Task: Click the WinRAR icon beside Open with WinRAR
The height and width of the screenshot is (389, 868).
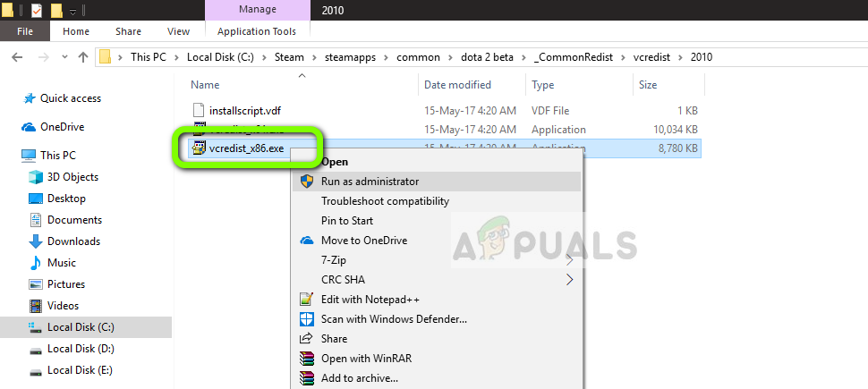Action: (307, 359)
